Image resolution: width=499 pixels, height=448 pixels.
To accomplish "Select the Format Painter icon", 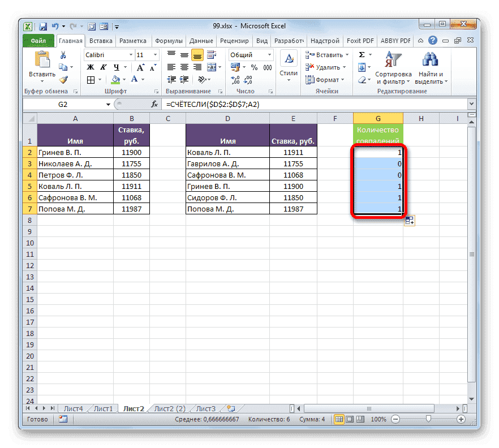I will (x=63, y=80).
